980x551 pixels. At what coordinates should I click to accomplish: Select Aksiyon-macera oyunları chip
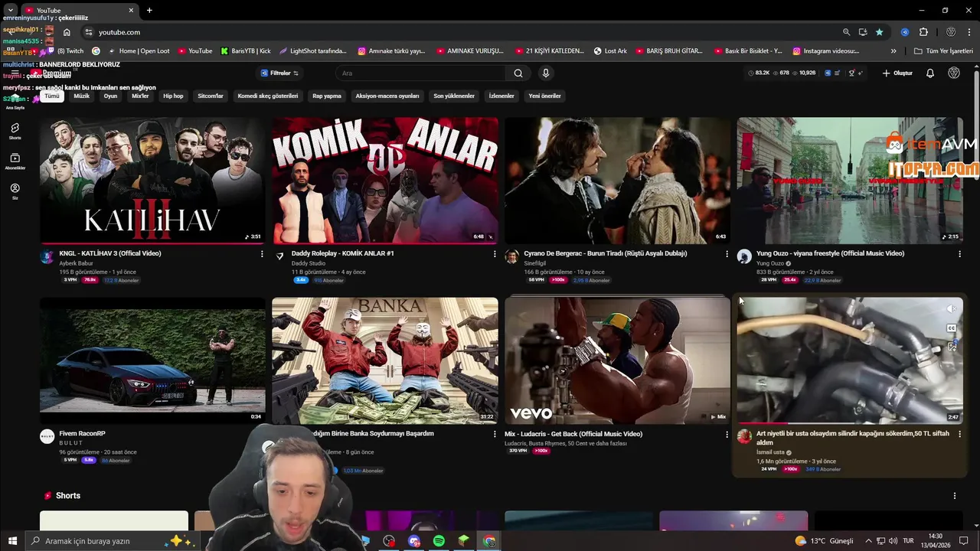tap(387, 96)
